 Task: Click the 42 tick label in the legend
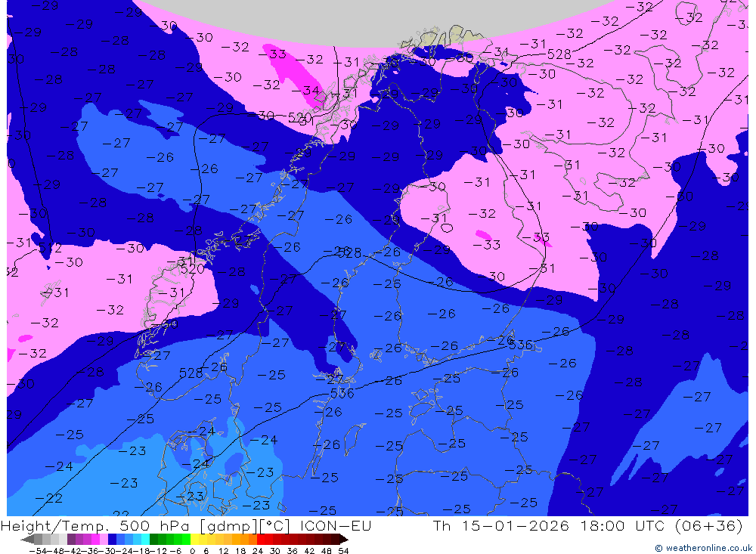(x=309, y=551)
